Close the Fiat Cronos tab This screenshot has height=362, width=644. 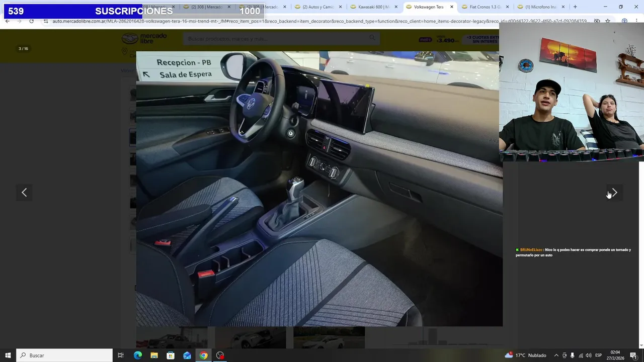click(507, 7)
